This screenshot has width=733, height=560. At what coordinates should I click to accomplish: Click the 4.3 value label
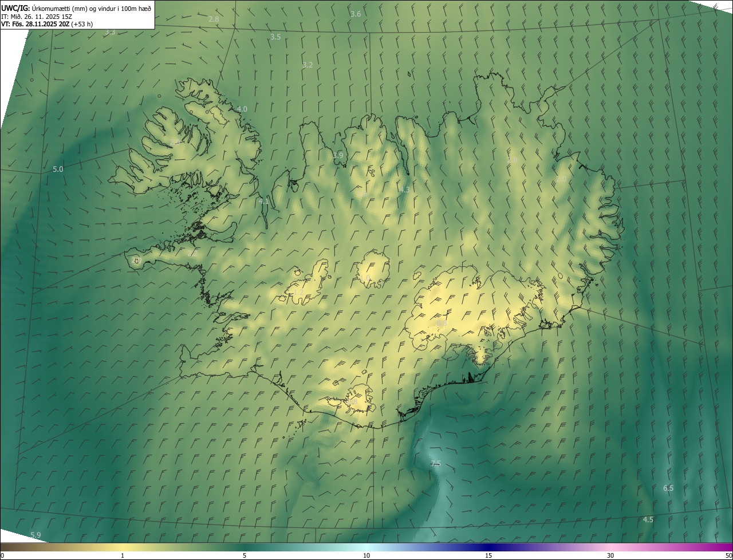tap(404, 190)
